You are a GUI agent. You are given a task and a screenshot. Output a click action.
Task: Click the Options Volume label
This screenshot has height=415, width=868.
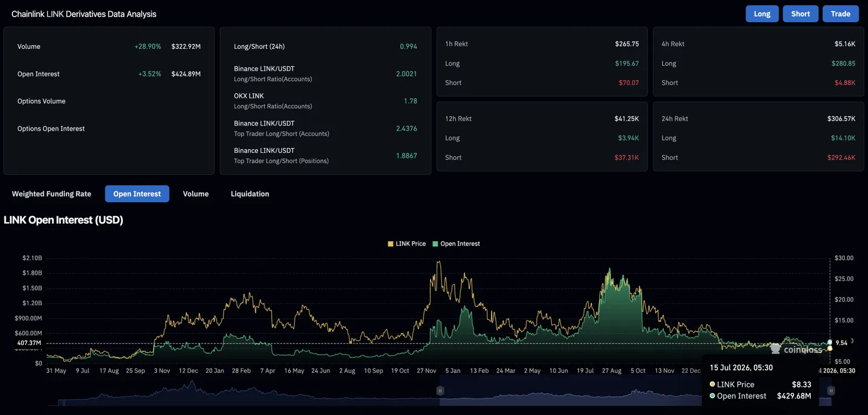(42, 101)
